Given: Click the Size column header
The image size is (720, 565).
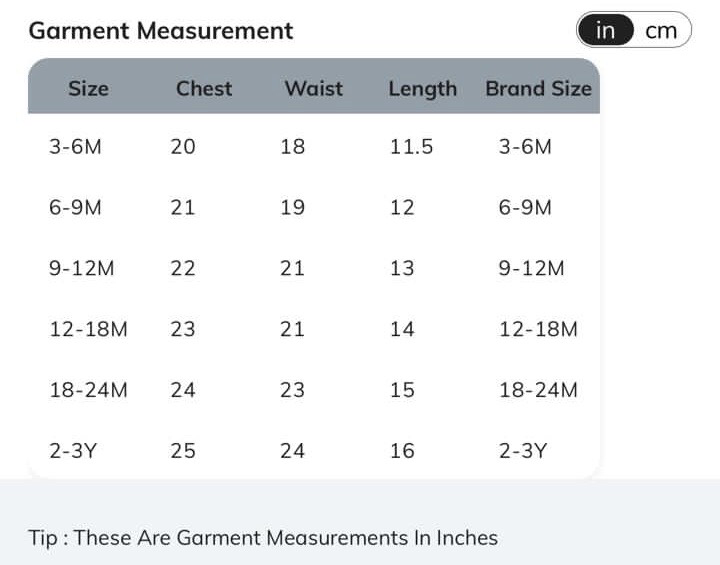Looking at the screenshot, I should pyautogui.click(x=88, y=88).
